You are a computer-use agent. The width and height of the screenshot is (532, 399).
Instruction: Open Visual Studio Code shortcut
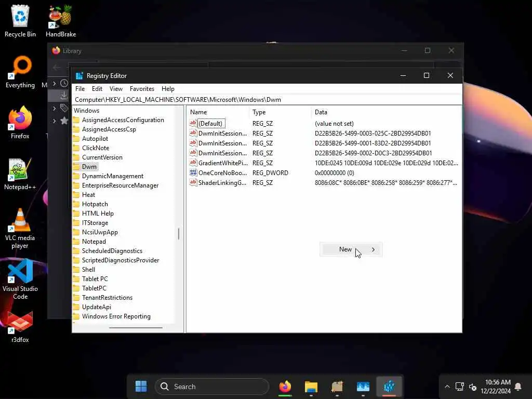[x=20, y=279]
